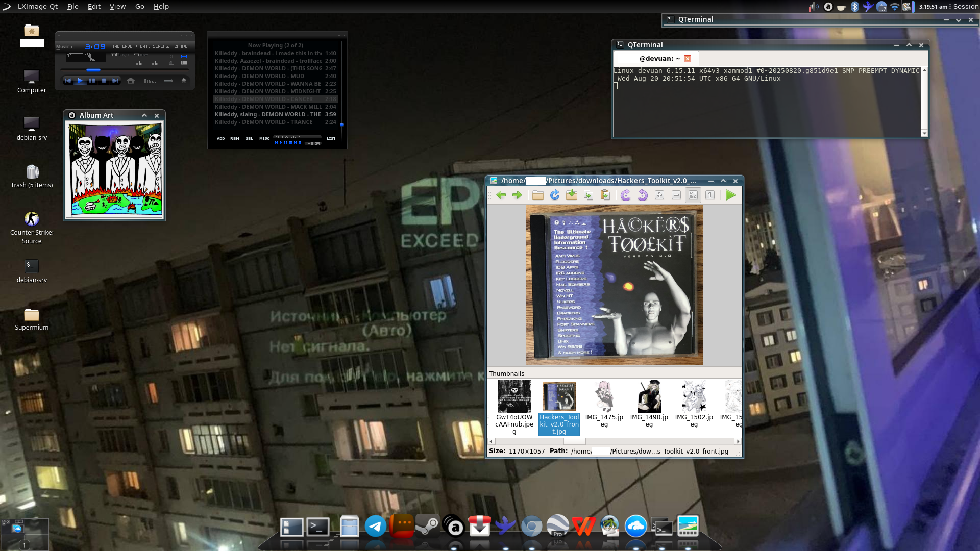
Task: Select playlist track DEMON WORLD - TRANCE
Action: [276, 122]
